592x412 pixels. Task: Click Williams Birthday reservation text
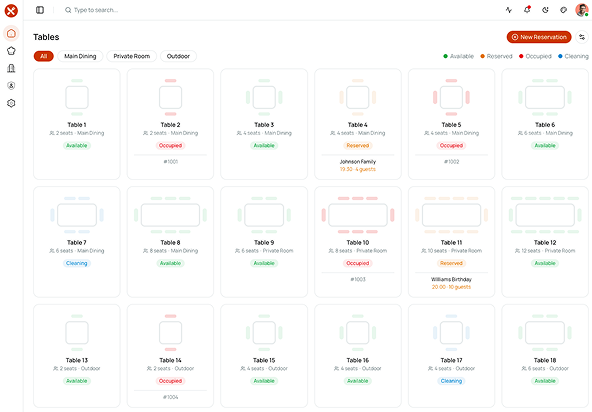451,279
